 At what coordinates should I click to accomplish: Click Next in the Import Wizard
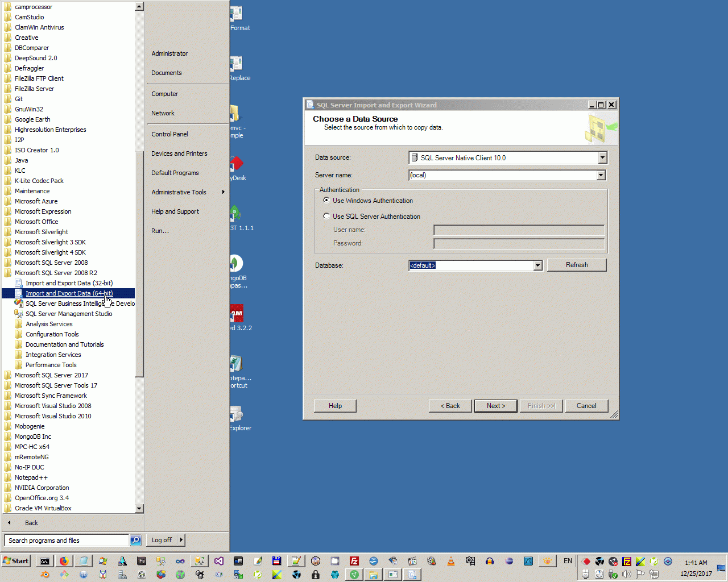pos(495,406)
